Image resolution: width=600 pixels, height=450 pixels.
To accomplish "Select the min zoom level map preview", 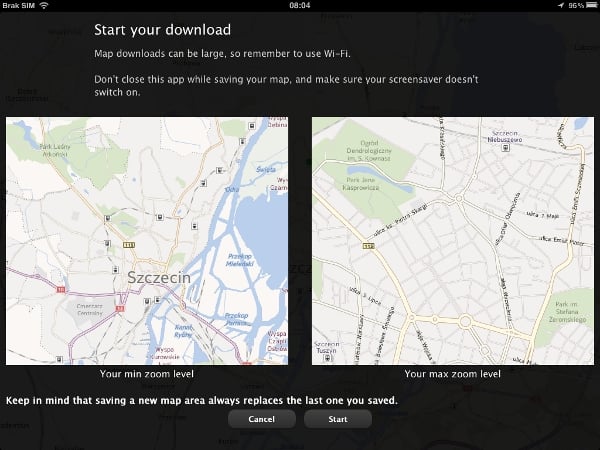I will point(147,241).
